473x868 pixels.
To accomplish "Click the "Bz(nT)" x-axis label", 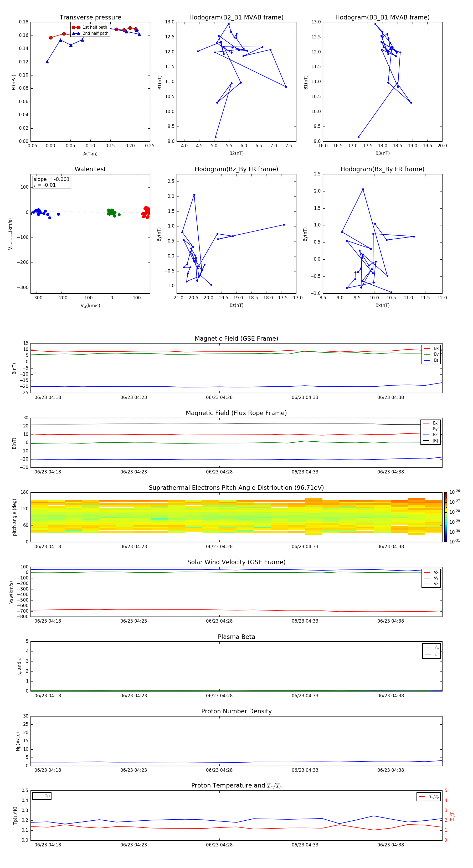I will tap(236, 305).
